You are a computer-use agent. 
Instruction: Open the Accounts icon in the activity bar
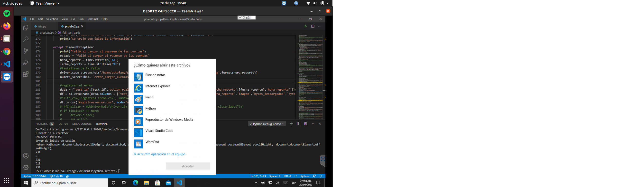(26, 156)
